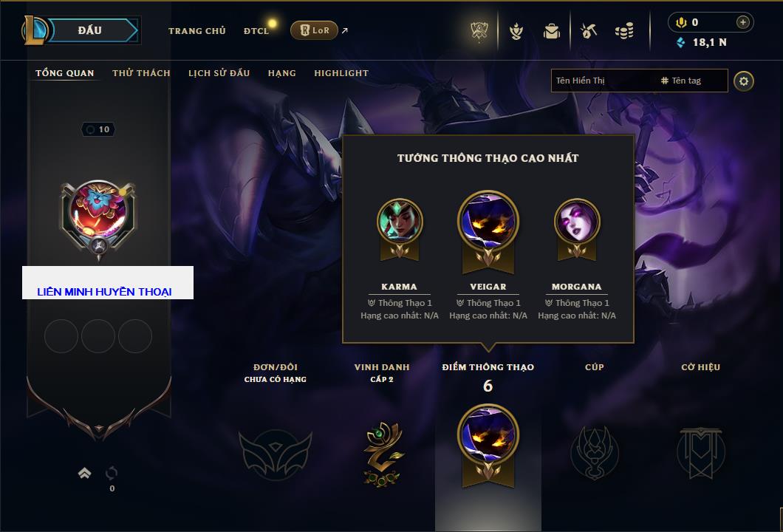
Task: Go to TRANG CHỦ in top navigation
Action: pos(196,31)
